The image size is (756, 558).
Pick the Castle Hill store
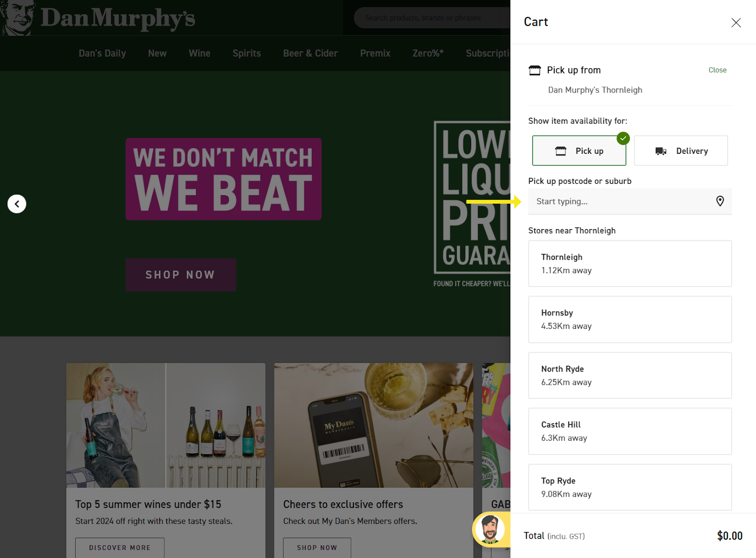[x=630, y=431]
